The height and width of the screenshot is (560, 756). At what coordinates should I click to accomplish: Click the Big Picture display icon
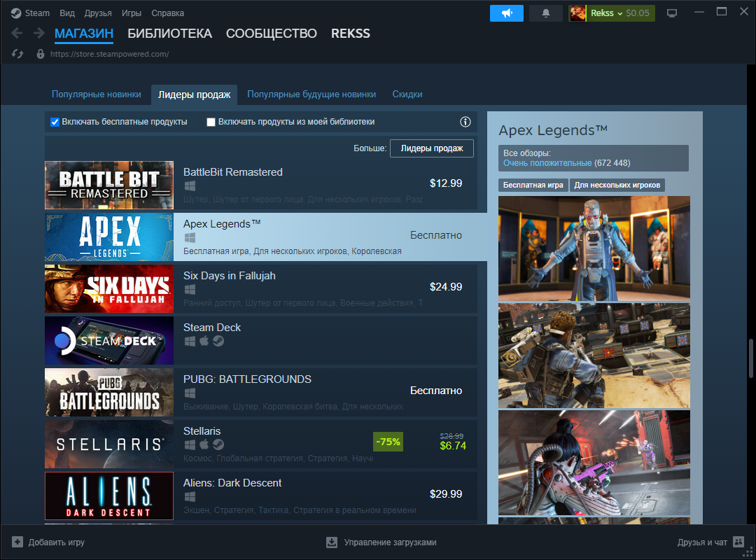click(x=672, y=12)
